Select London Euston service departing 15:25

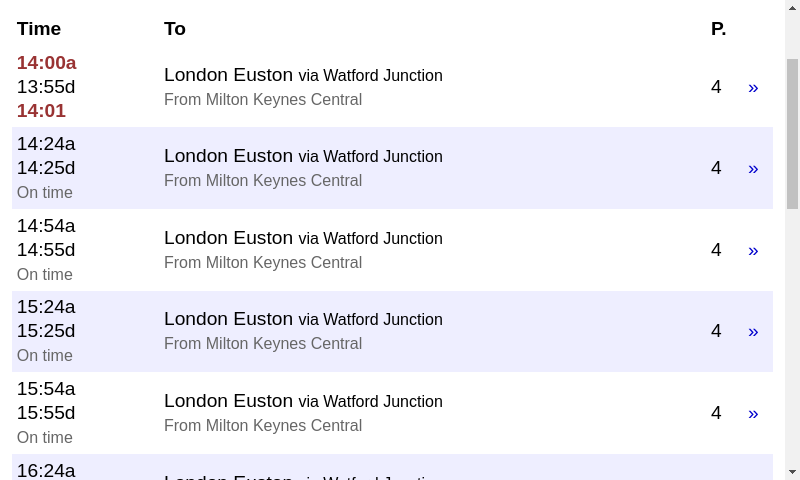coord(392,331)
